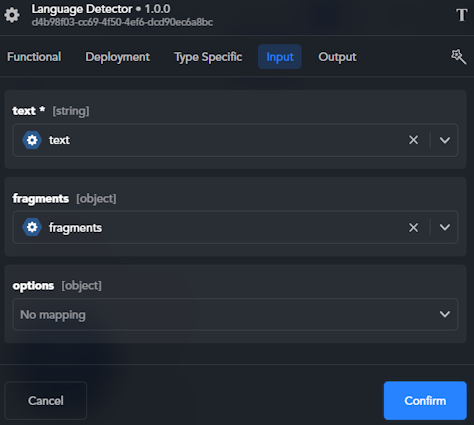
Task: Click the hexagon gear icon beside text mapping
Action: 32,140
